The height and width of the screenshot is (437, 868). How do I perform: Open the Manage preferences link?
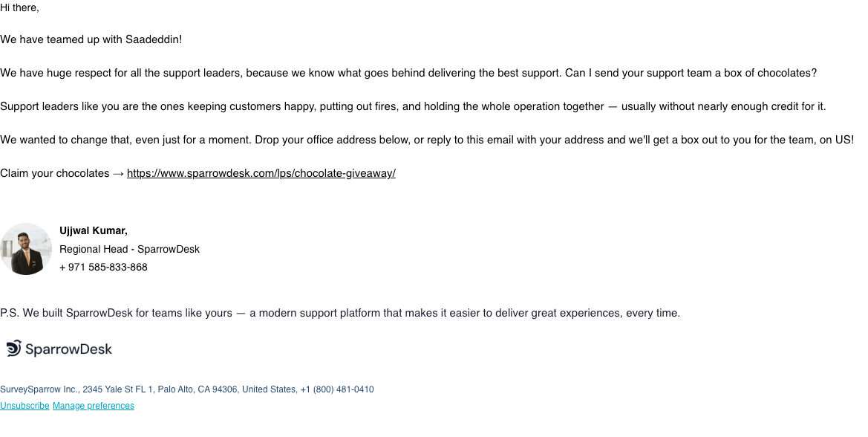[93, 406]
